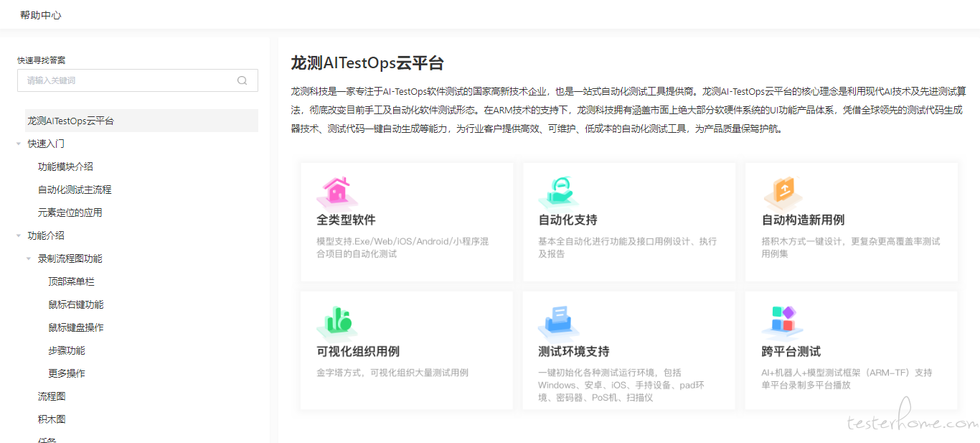Viewport: 980px width, 443px height.
Task: Click the 自动化支持 card title
Action: coord(567,220)
